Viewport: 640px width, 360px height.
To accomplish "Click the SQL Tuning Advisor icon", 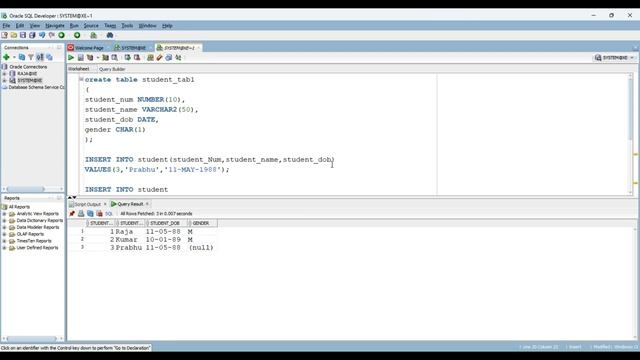I will [115, 58].
